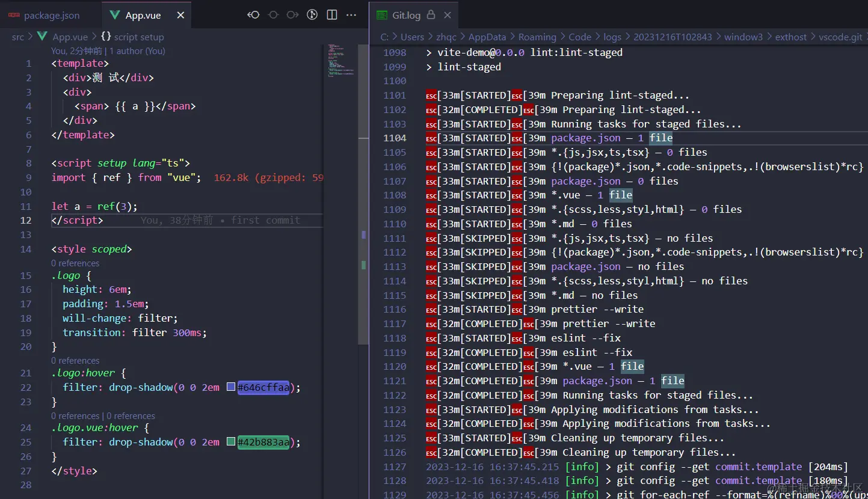The image size is (868, 499).
Task: Click the "<script setup lang="ts">" line
Action: click(x=120, y=163)
